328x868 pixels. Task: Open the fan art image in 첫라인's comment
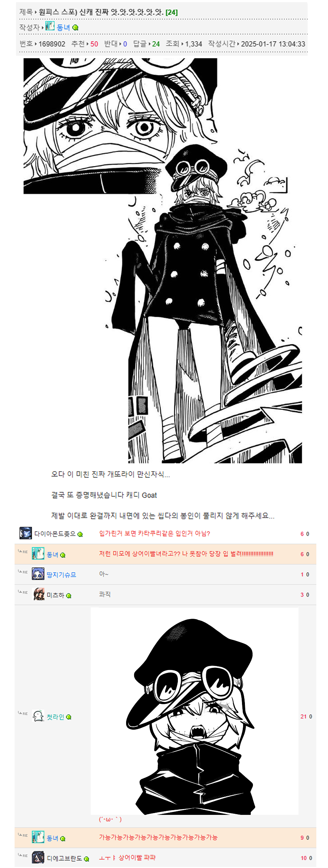195,711
